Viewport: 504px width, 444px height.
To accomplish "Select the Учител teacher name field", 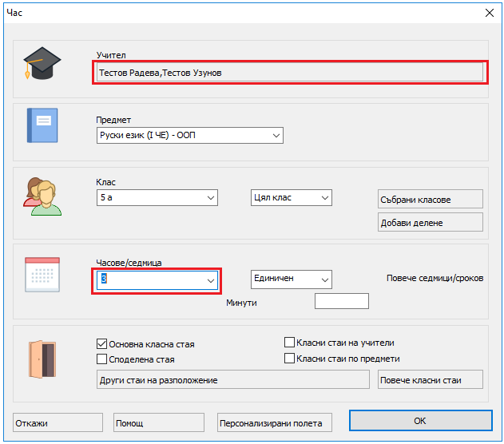I will pyautogui.click(x=290, y=73).
